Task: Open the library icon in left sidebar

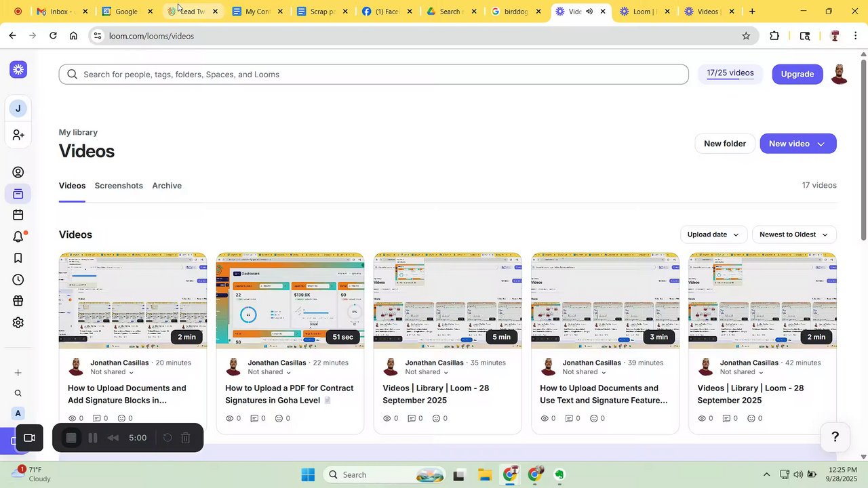Action: (x=18, y=194)
